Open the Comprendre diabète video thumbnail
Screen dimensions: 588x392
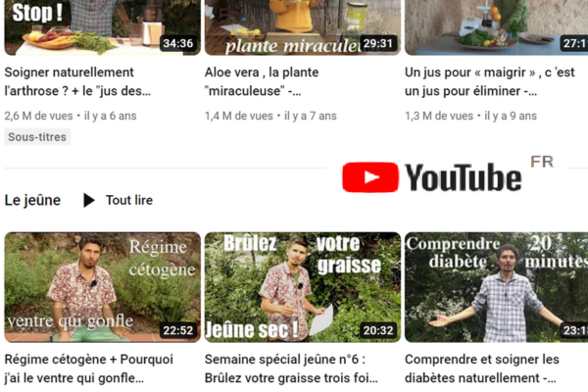497,287
